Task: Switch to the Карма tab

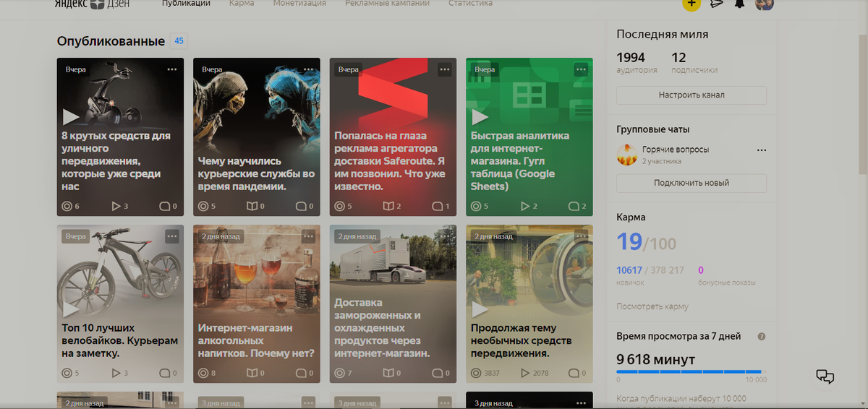Action: coord(241,4)
